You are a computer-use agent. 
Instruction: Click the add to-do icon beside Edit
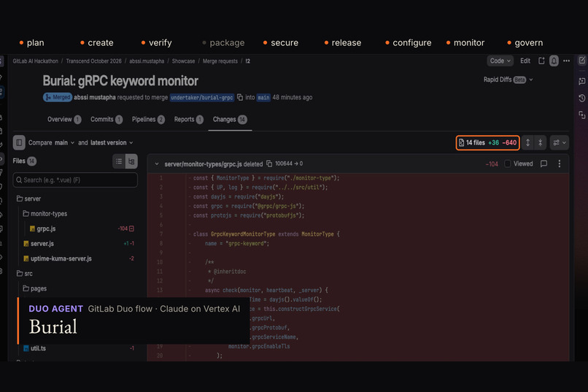[x=541, y=61]
